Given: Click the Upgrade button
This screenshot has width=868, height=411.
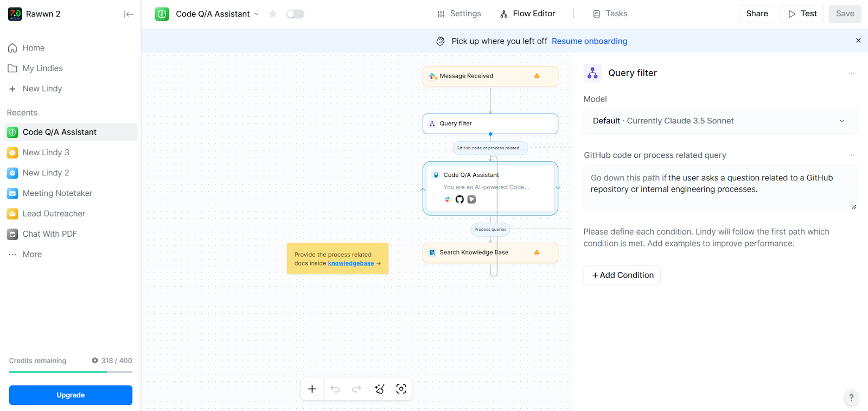Looking at the screenshot, I should [x=71, y=395].
